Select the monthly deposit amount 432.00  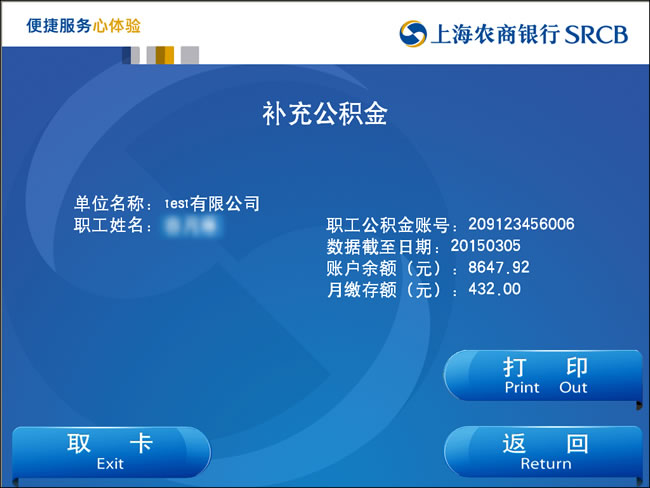pyautogui.click(x=494, y=290)
